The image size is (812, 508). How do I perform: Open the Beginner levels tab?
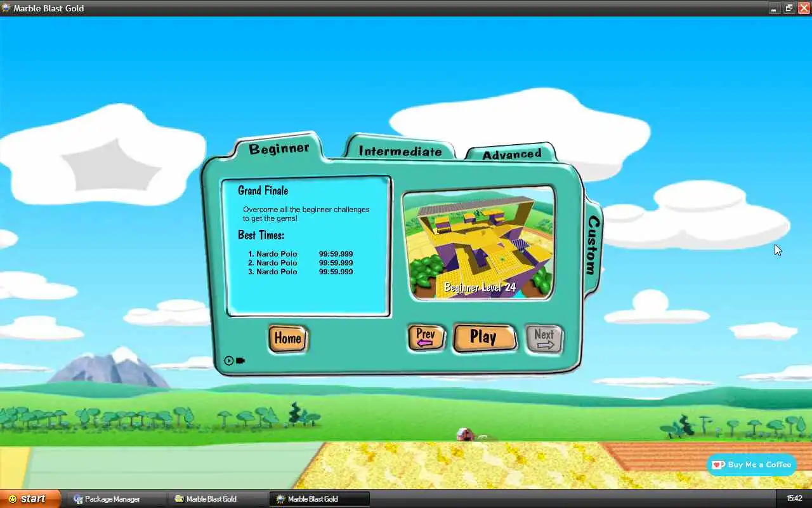(x=279, y=149)
